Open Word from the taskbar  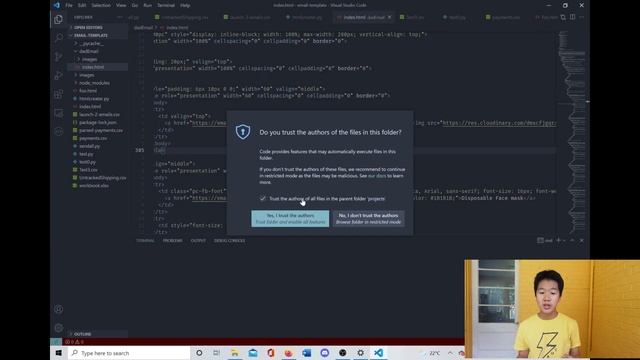(307, 353)
